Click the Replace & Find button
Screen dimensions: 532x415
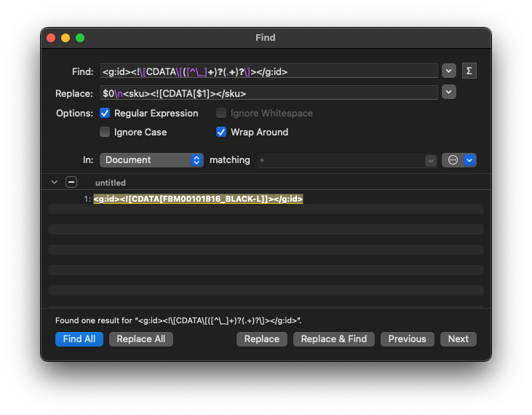point(334,339)
